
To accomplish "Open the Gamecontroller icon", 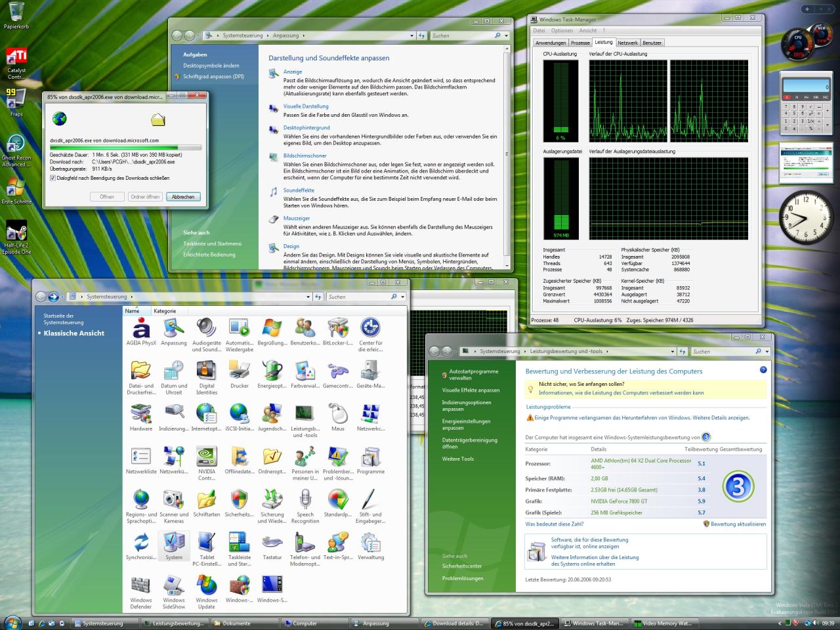I will tap(338, 375).
